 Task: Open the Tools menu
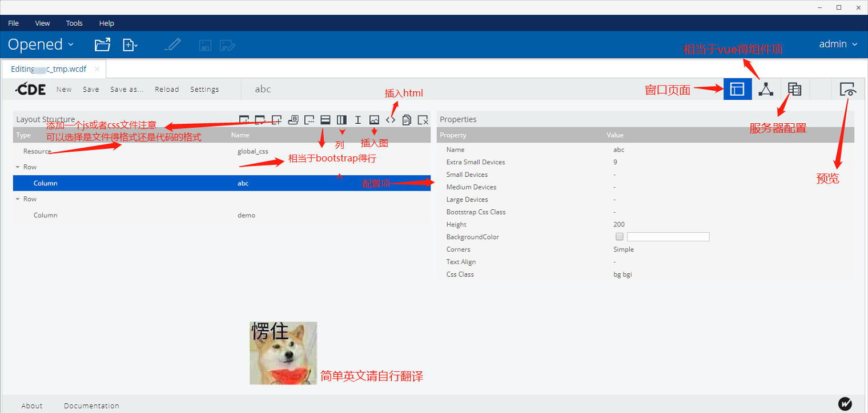tap(74, 23)
